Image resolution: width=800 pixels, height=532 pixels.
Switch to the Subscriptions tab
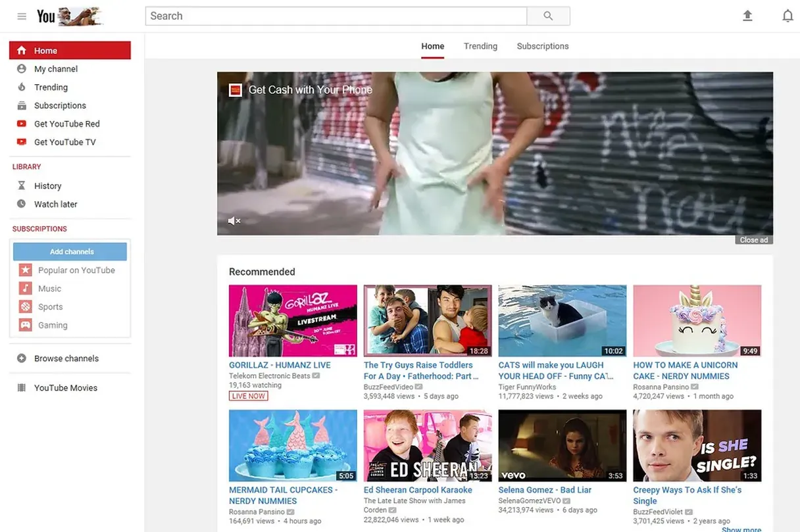coord(543,46)
